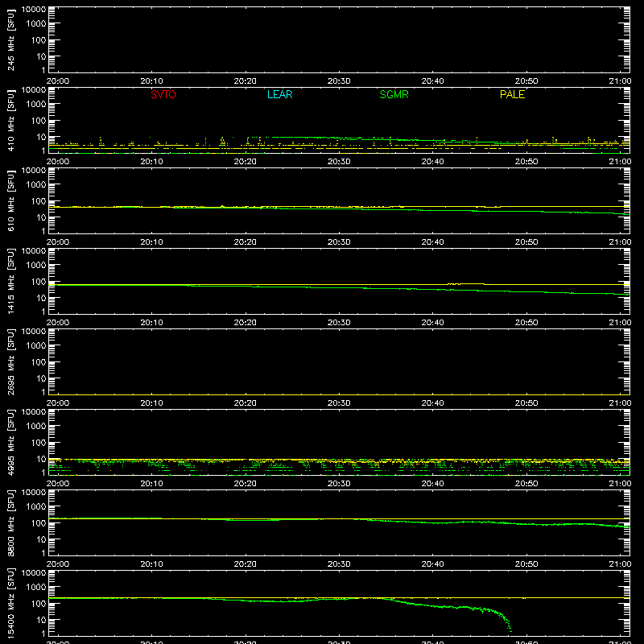Screen dimensions: 644x644
Task: Click the 100 y-axis value on 610 MHz panel
Action: (39, 201)
